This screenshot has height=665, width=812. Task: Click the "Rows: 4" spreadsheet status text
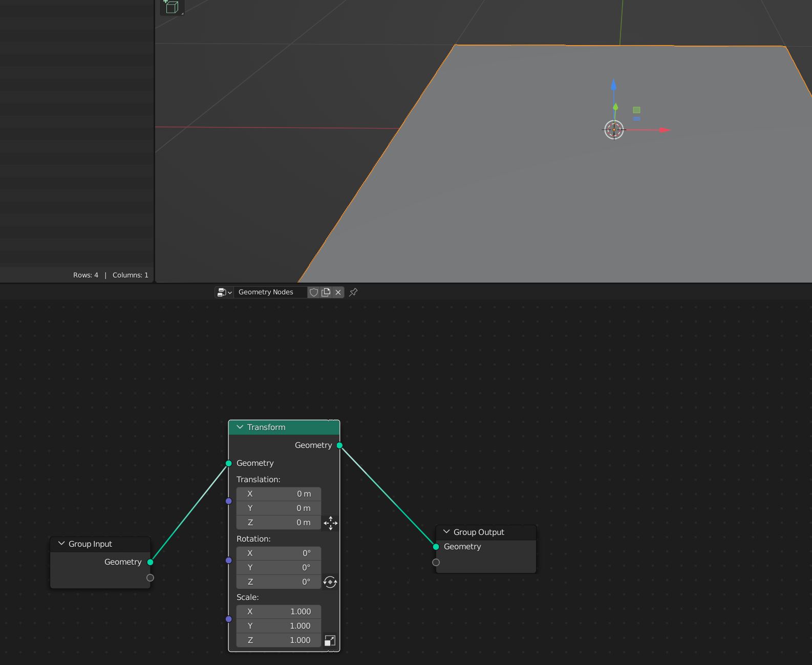86,275
